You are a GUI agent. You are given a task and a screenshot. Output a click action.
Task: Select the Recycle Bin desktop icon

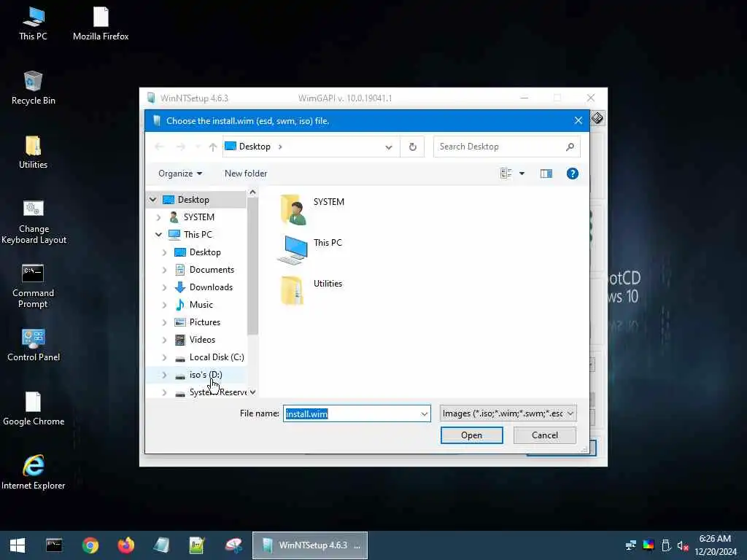33,88
